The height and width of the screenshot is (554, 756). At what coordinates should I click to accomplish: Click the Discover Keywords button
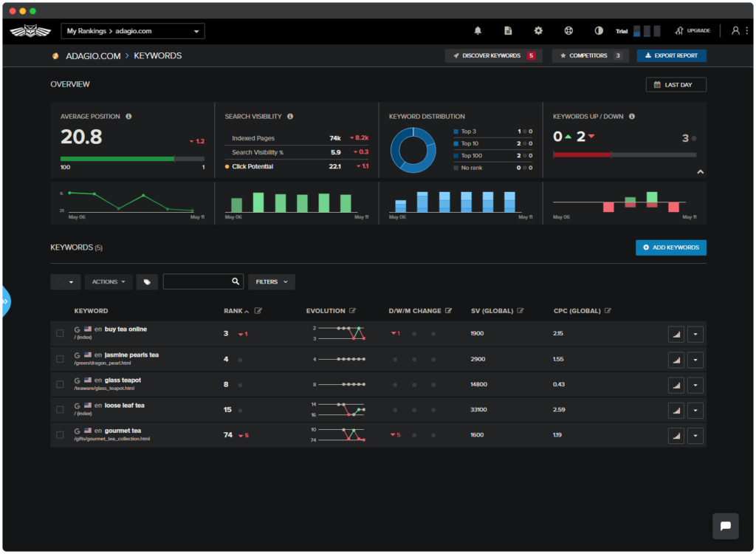(494, 56)
